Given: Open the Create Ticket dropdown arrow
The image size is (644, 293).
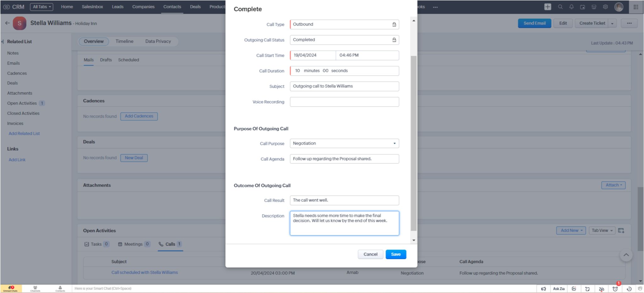Looking at the screenshot, I should [x=612, y=23].
